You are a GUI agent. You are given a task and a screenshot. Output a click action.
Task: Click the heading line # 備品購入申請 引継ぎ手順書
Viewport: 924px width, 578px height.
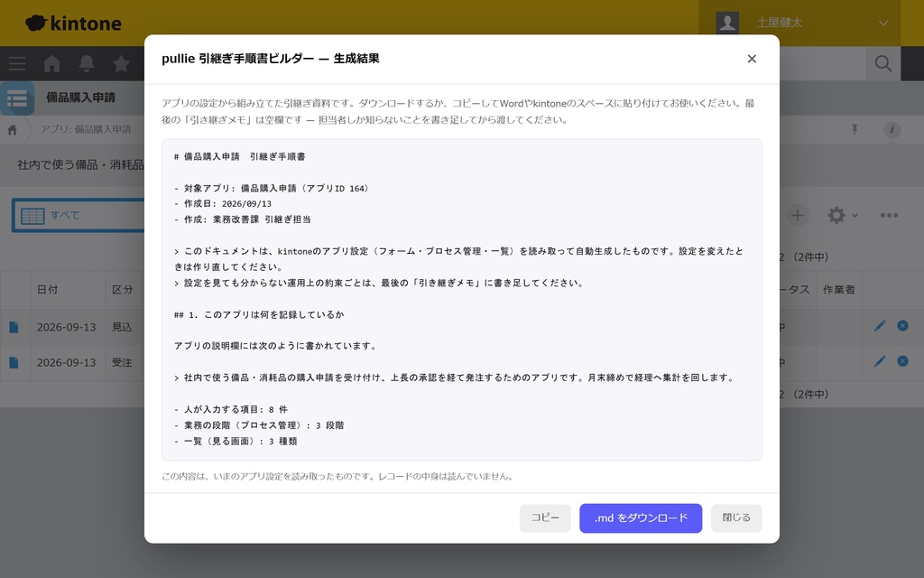pyautogui.click(x=239, y=157)
